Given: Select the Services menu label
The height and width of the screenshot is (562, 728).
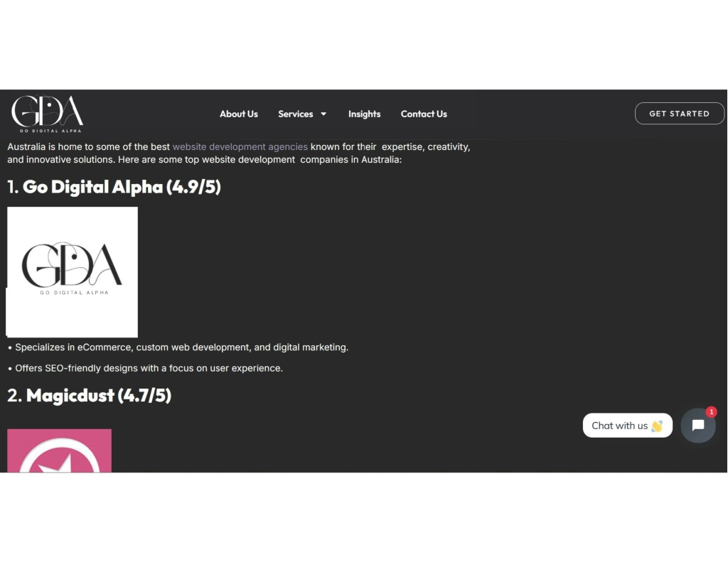Looking at the screenshot, I should [295, 114].
